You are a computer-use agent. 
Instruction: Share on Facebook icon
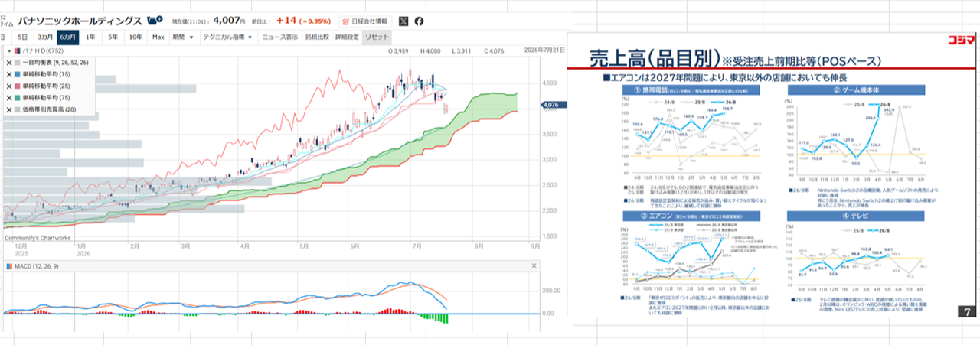tap(419, 21)
